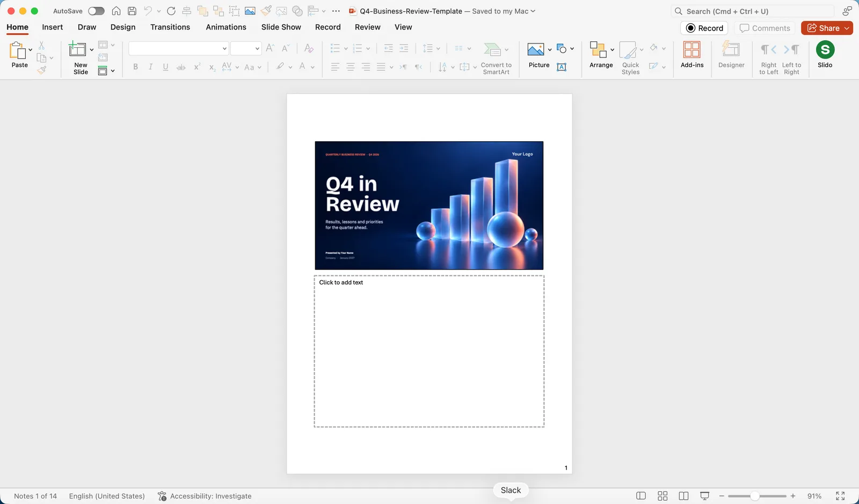Image resolution: width=859 pixels, height=504 pixels.
Task: Switch to the Insert tab
Action: click(x=53, y=27)
